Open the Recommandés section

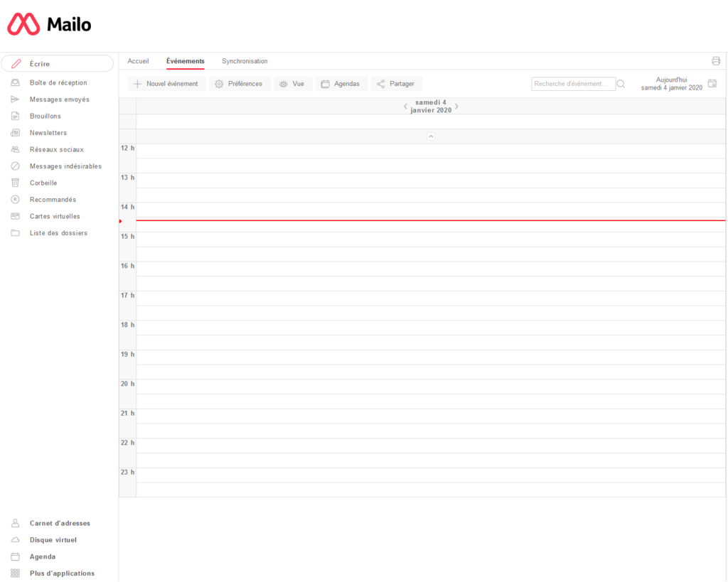click(53, 200)
